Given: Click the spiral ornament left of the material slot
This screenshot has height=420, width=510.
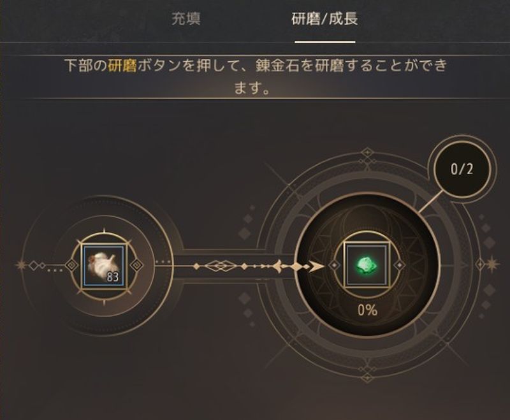Looking at the screenshot, I should [x=71, y=266].
